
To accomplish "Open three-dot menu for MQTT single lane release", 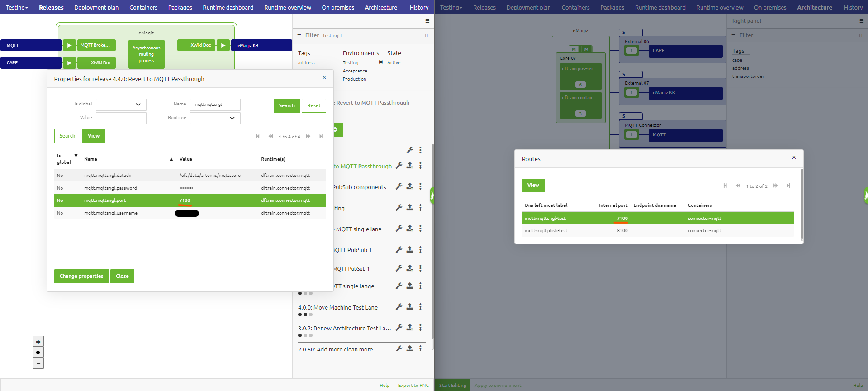I will pos(420,229).
